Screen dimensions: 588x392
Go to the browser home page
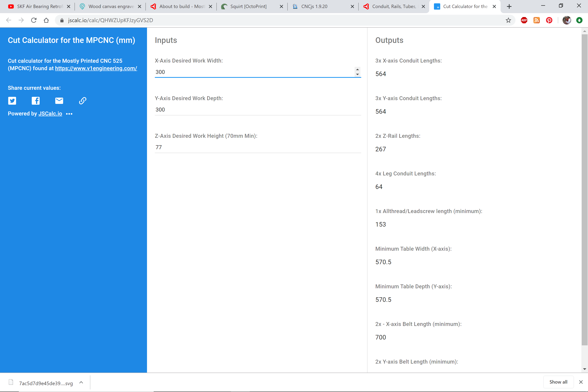click(x=46, y=20)
